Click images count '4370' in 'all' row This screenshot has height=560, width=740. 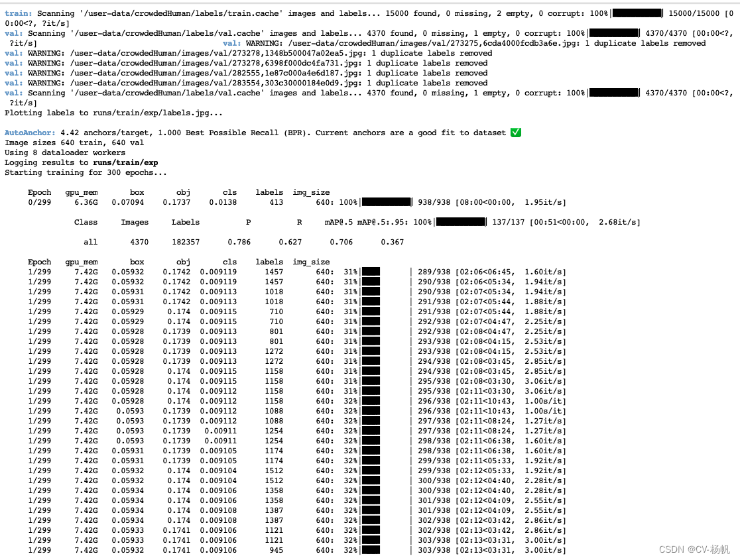pyautogui.click(x=139, y=242)
